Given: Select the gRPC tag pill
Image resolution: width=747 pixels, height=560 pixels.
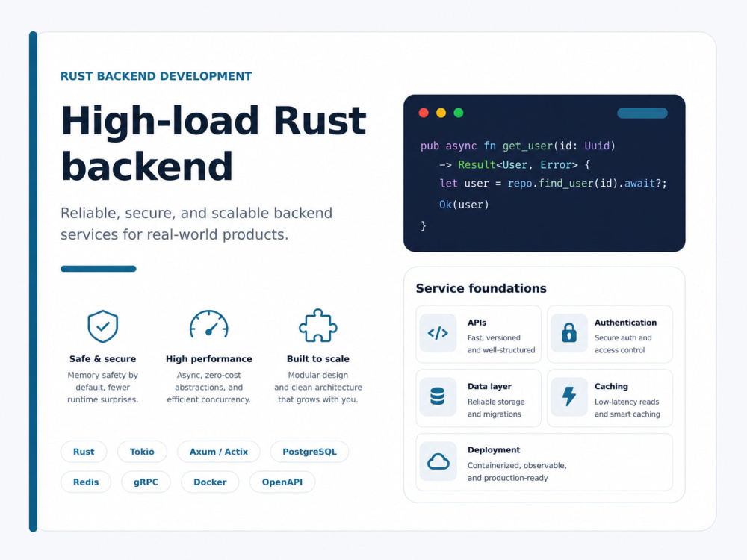Looking at the screenshot, I should click(x=146, y=482).
